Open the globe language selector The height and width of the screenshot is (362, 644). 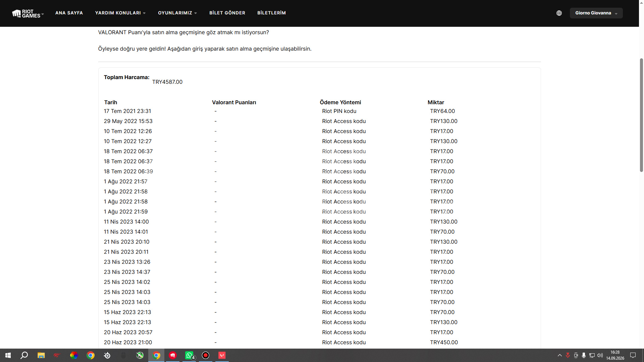click(559, 13)
